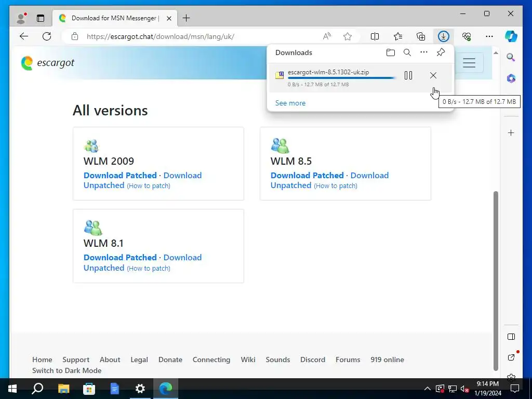
Task: Open the Forums footer link
Action: pos(348,360)
